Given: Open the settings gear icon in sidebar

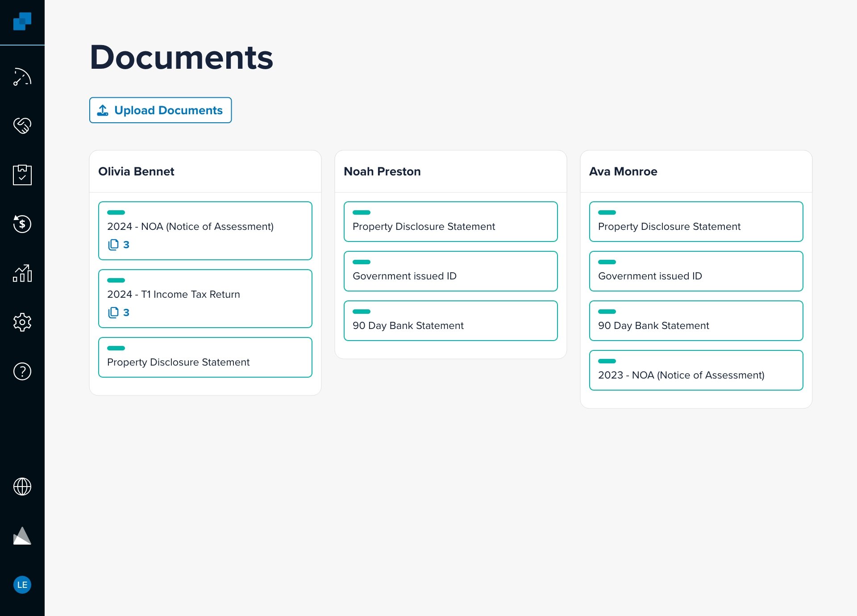Looking at the screenshot, I should click(22, 322).
